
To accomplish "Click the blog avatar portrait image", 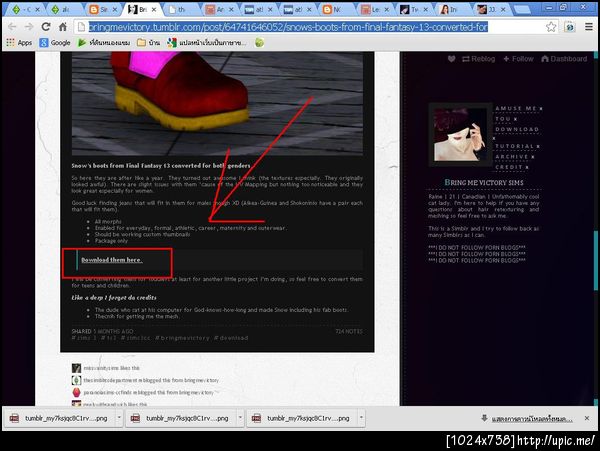I will [460, 135].
